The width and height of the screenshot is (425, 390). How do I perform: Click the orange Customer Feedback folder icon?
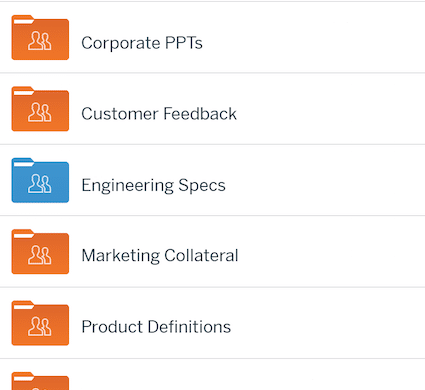click(40, 109)
